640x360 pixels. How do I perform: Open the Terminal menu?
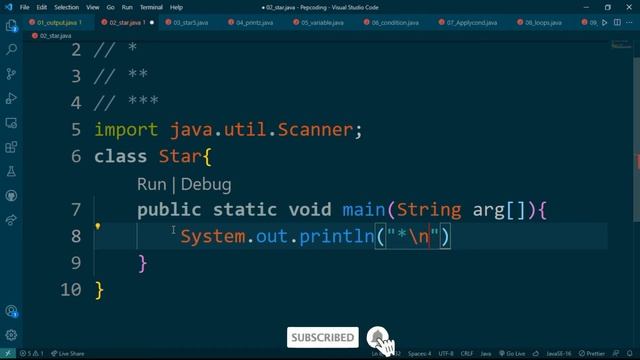[x=151, y=7]
